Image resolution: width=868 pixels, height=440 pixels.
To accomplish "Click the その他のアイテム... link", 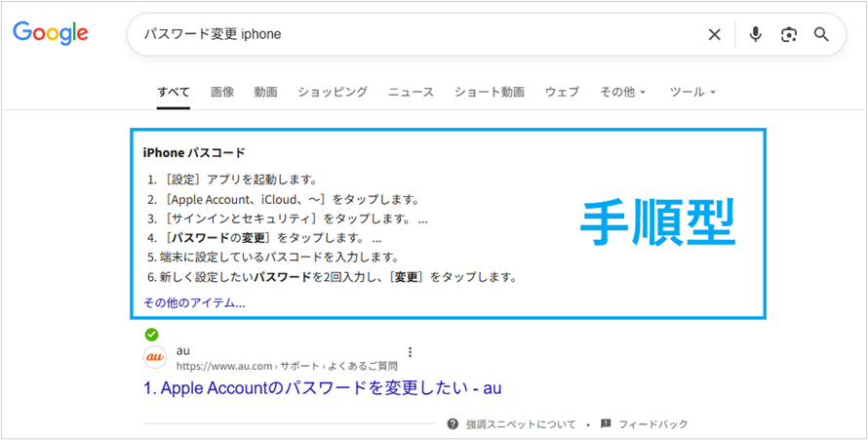I will [x=194, y=302].
